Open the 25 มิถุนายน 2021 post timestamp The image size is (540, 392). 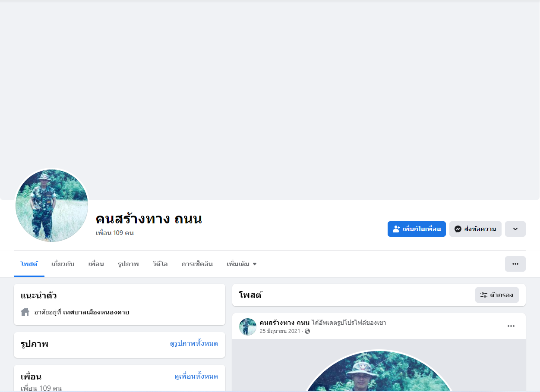pos(280,331)
